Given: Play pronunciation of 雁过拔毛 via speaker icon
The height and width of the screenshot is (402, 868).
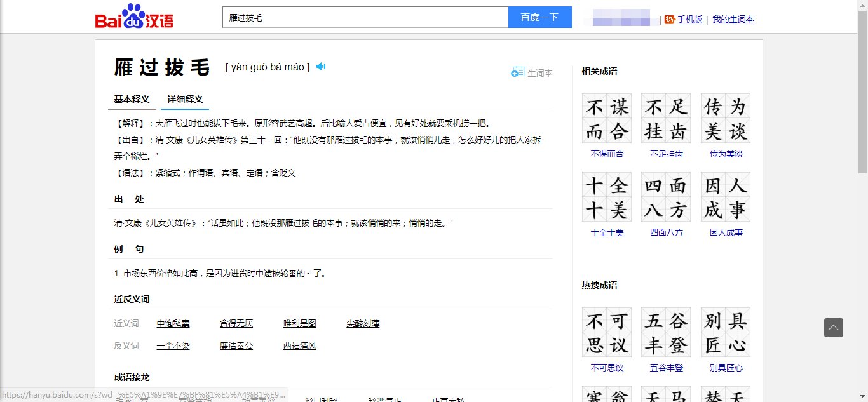Looking at the screenshot, I should coord(321,66).
